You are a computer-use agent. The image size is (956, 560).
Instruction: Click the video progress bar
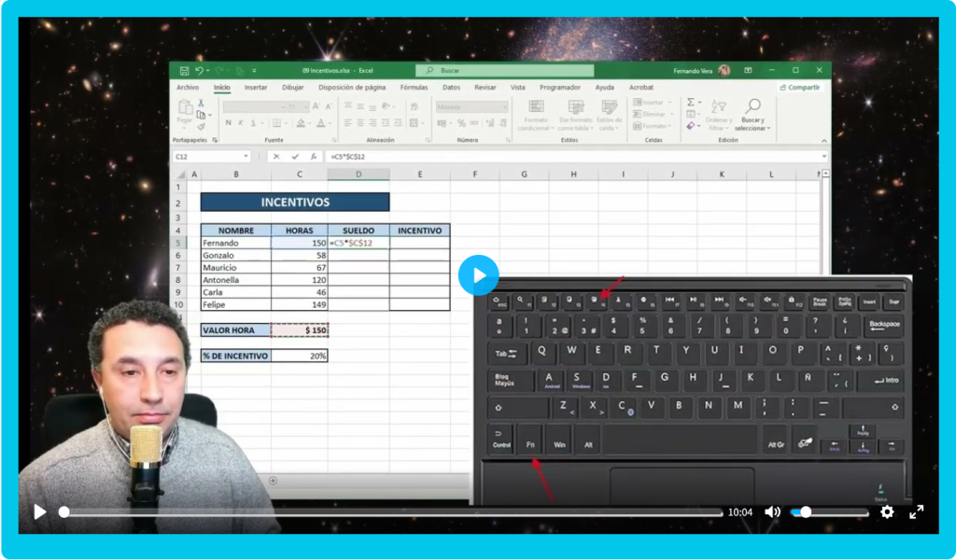click(x=392, y=512)
